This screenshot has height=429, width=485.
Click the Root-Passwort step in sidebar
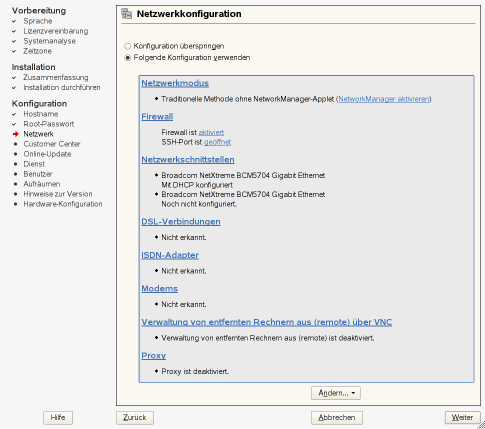pyautogui.click(x=49, y=124)
